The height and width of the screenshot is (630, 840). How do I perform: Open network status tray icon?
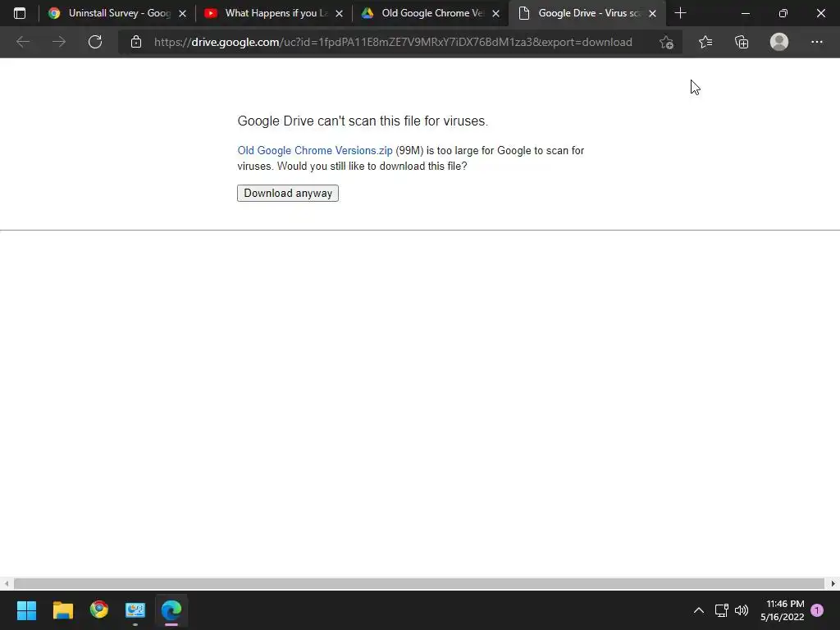[x=721, y=610]
